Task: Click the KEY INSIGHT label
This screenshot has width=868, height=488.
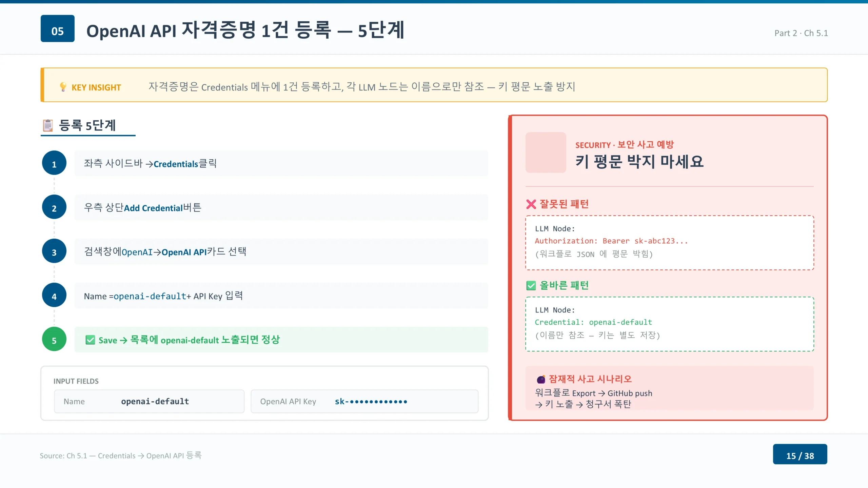Action: tap(96, 87)
